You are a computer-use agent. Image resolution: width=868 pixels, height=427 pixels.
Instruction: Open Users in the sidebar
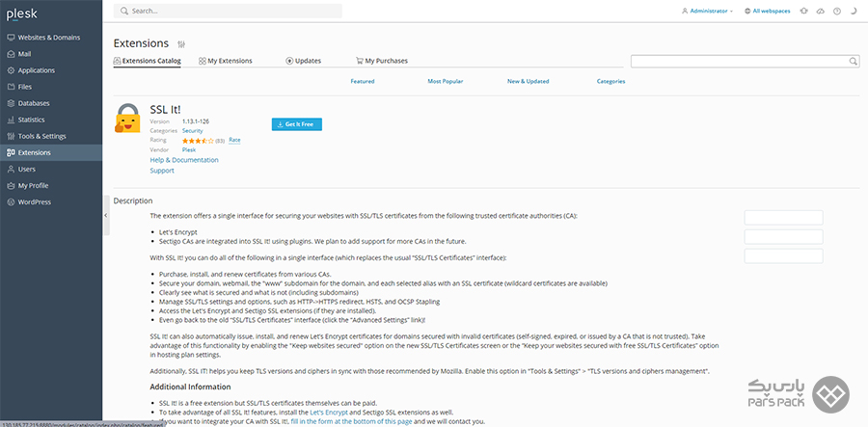click(x=51, y=170)
